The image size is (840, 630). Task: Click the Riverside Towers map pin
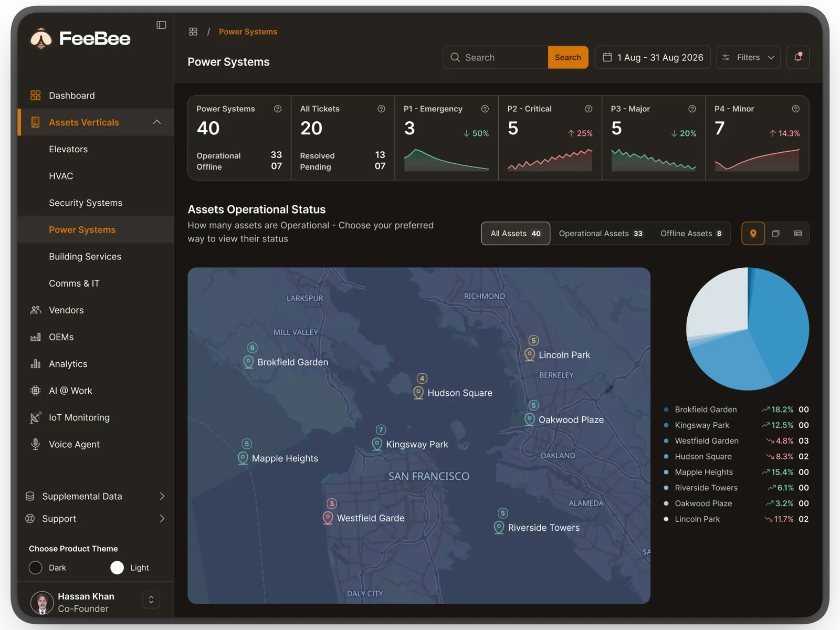tap(499, 528)
